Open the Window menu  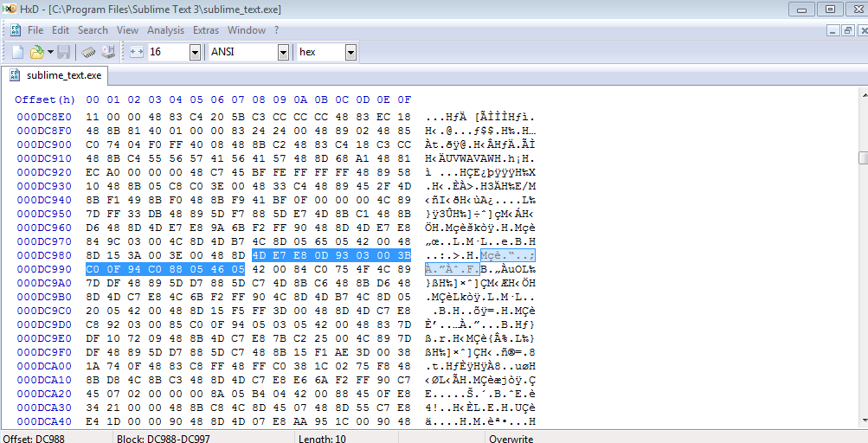pyautogui.click(x=247, y=30)
